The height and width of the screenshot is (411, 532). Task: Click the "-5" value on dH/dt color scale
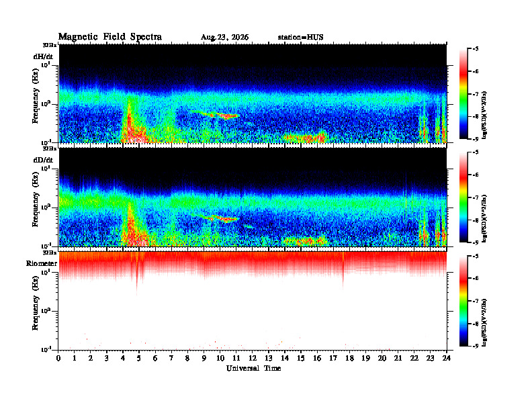coord(476,49)
